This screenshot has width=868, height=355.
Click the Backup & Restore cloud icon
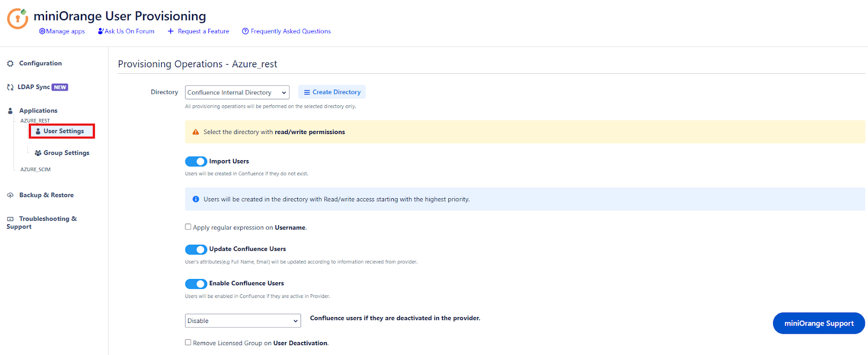pos(10,195)
